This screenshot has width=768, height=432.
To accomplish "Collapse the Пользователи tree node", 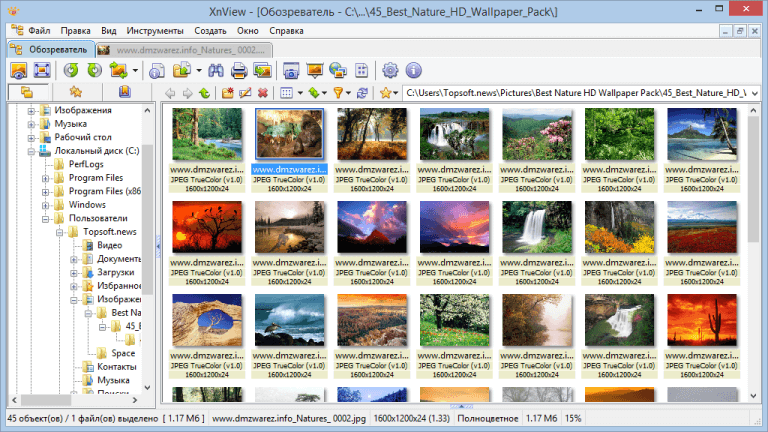I will coord(45,219).
